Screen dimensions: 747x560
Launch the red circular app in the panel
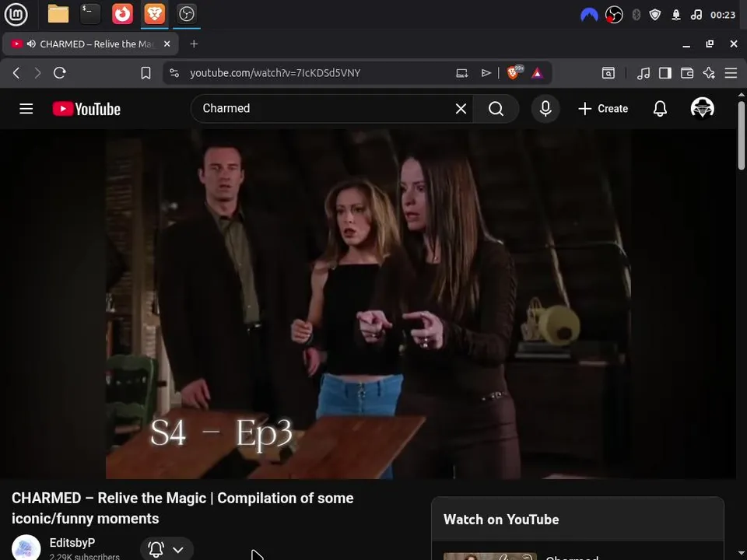(x=122, y=14)
